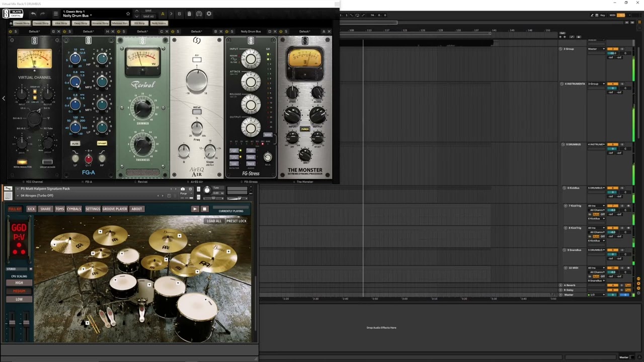
Task: Toggle the OPAMP switch on FG-A
Action: click(102, 143)
